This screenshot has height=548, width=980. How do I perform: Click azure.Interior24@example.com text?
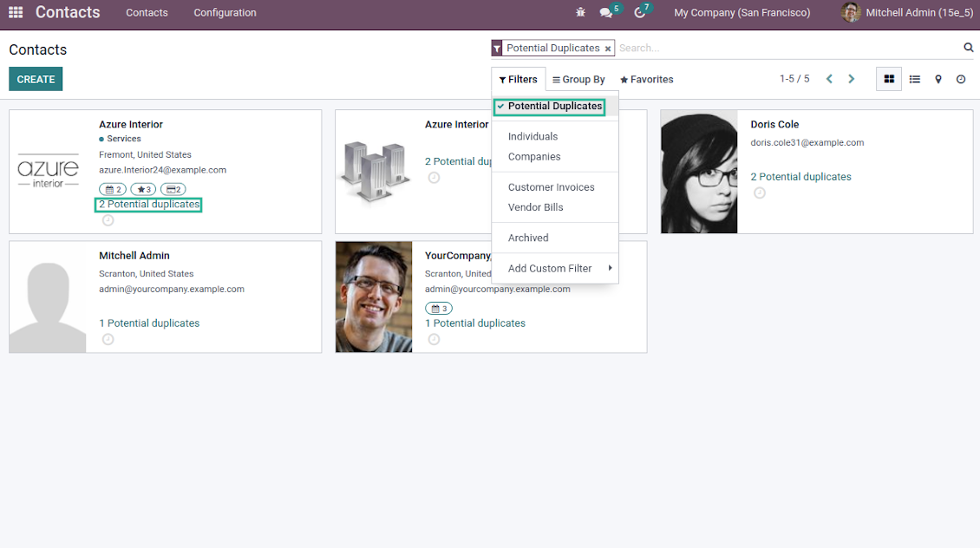pyautogui.click(x=162, y=170)
